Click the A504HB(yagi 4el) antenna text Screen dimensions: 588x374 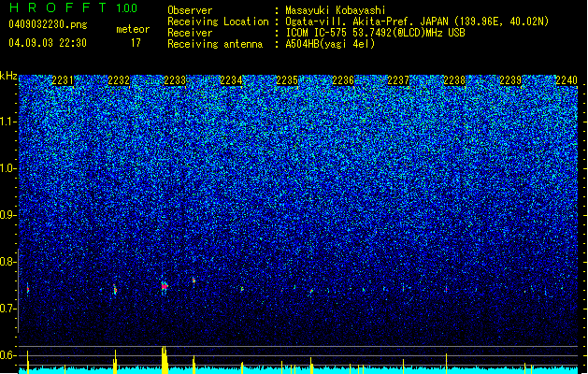click(x=330, y=44)
